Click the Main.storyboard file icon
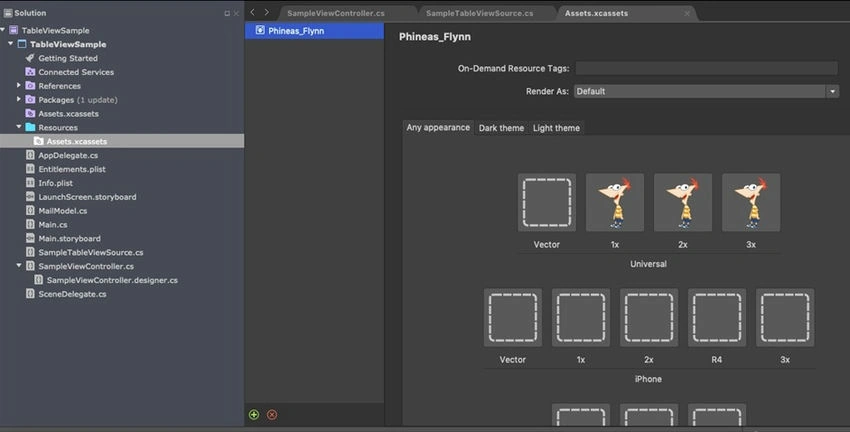The image size is (850, 432). 30,238
